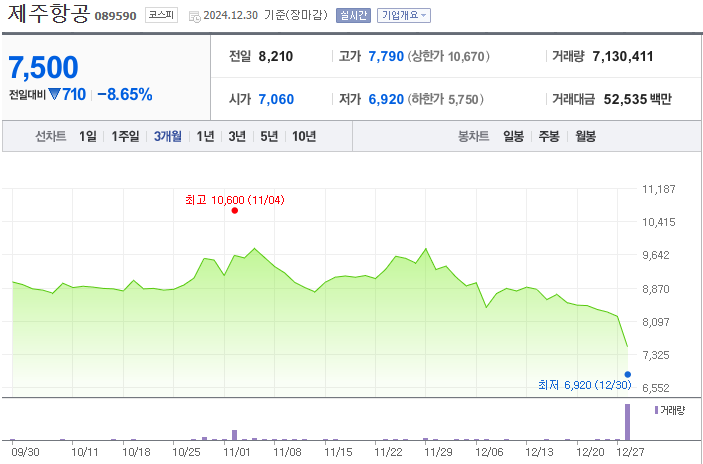The height and width of the screenshot is (464, 703).
Task: Click the 거래량 7,130,411 value
Action: [x=623, y=56]
